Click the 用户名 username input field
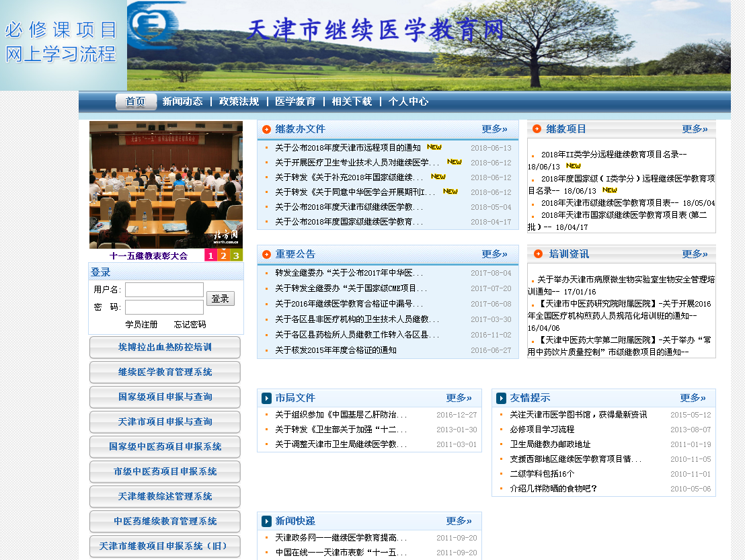Screen dimensions: 745x560 (164, 290)
